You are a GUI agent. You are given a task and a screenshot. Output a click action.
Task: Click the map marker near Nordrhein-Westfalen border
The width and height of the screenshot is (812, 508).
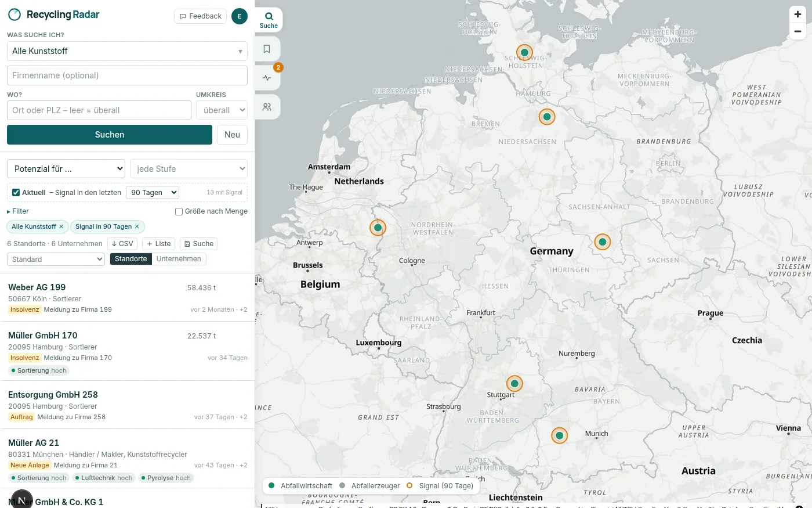378,228
